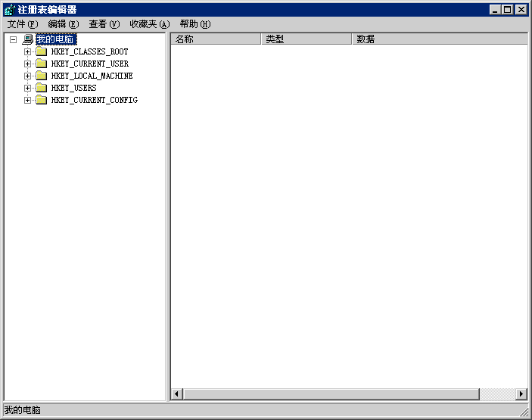532x420 pixels.
Task: Click the window resize grip corner
Action: tap(524, 412)
